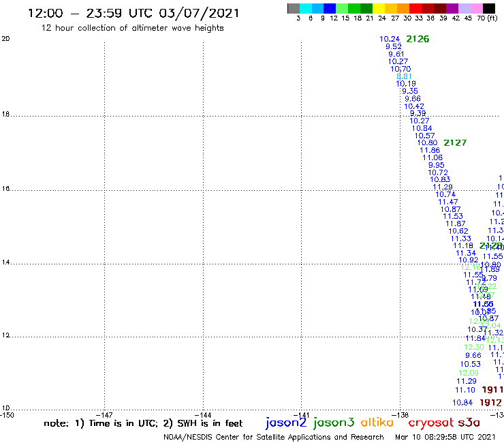Click the wave height value 11.06
The image size is (504, 443).
pos(432,157)
